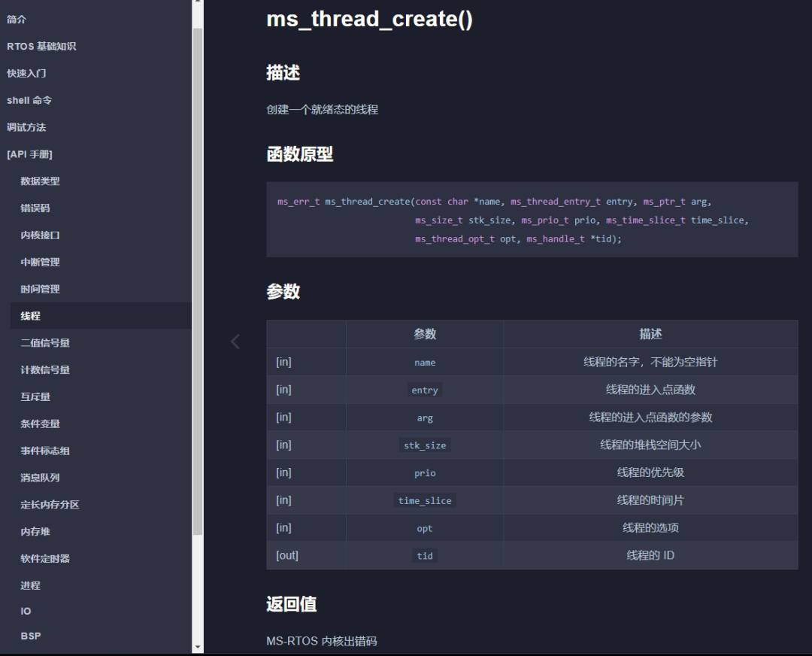This screenshot has height=656, width=812.
Task: Open 进程 in the sidebar
Action: click(30, 585)
